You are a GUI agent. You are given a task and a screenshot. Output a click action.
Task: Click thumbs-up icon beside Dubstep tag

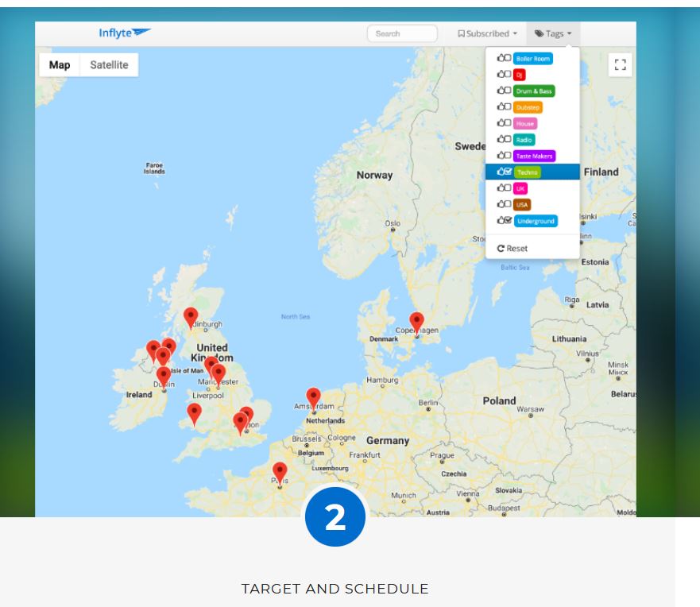pyautogui.click(x=501, y=106)
